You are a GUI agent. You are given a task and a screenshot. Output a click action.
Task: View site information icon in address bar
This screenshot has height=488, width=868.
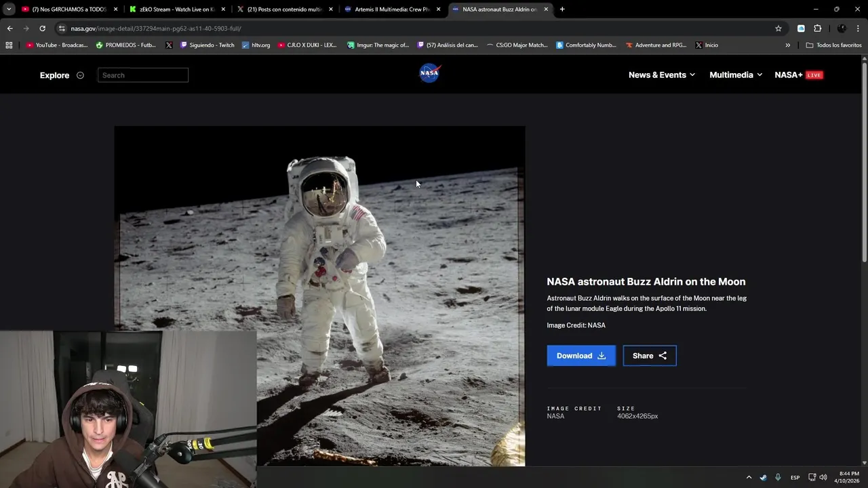point(62,28)
